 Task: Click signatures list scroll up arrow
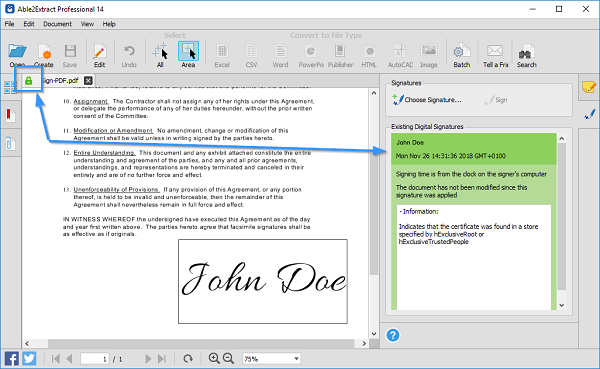tap(561, 138)
